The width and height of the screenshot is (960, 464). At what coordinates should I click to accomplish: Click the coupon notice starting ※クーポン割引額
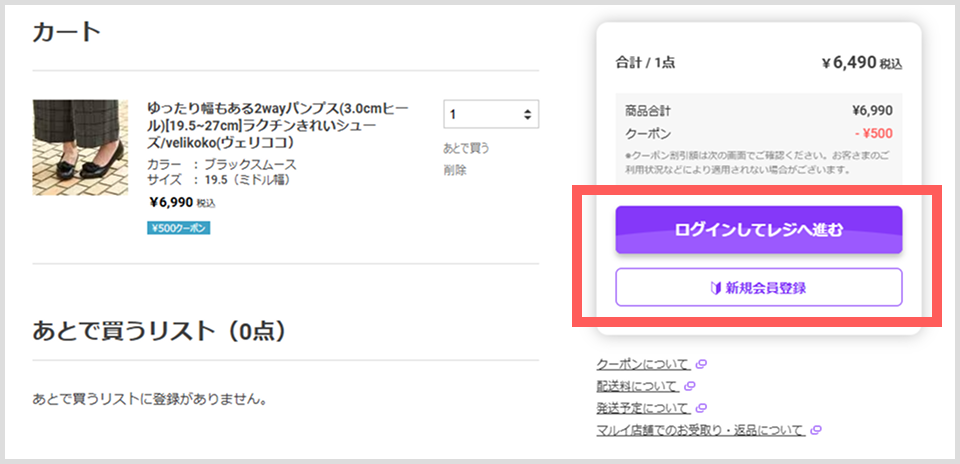[758, 162]
